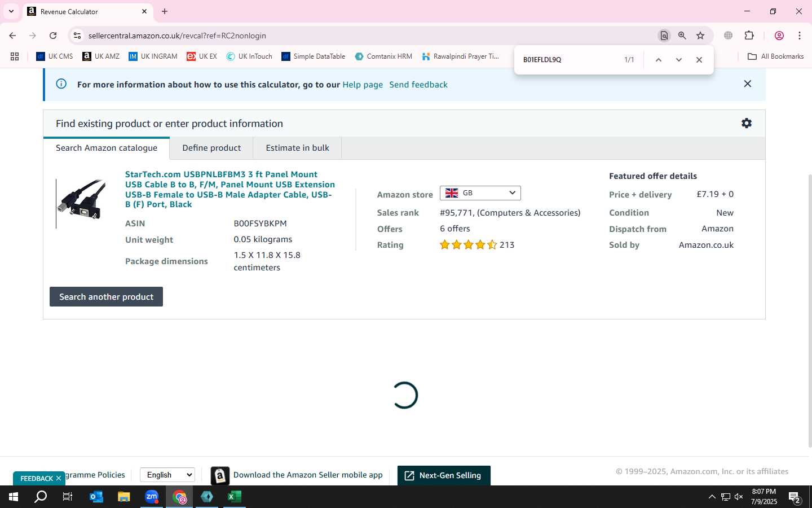Open the All Bookmarks folder
The height and width of the screenshot is (508, 812).
click(x=775, y=56)
